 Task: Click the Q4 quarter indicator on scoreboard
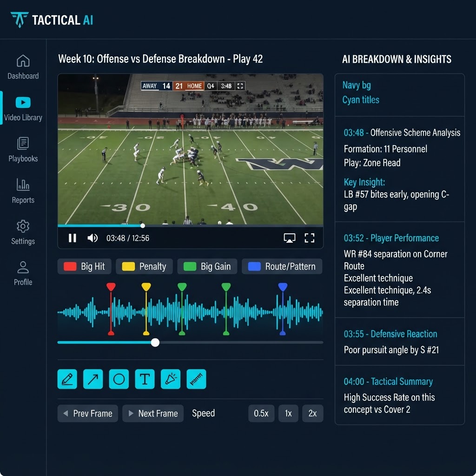(211, 86)
